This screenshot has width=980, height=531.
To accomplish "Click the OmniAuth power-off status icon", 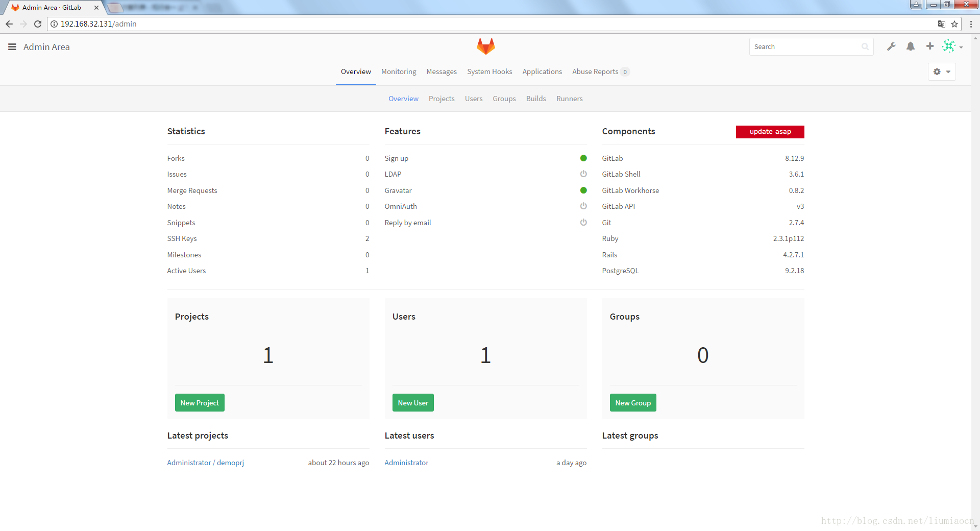I will tap(583, 206).
